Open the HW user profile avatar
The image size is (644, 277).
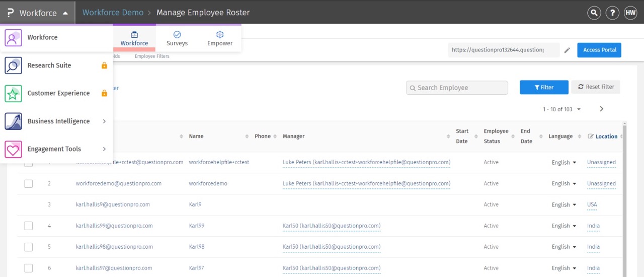click(x=630, y=13)
